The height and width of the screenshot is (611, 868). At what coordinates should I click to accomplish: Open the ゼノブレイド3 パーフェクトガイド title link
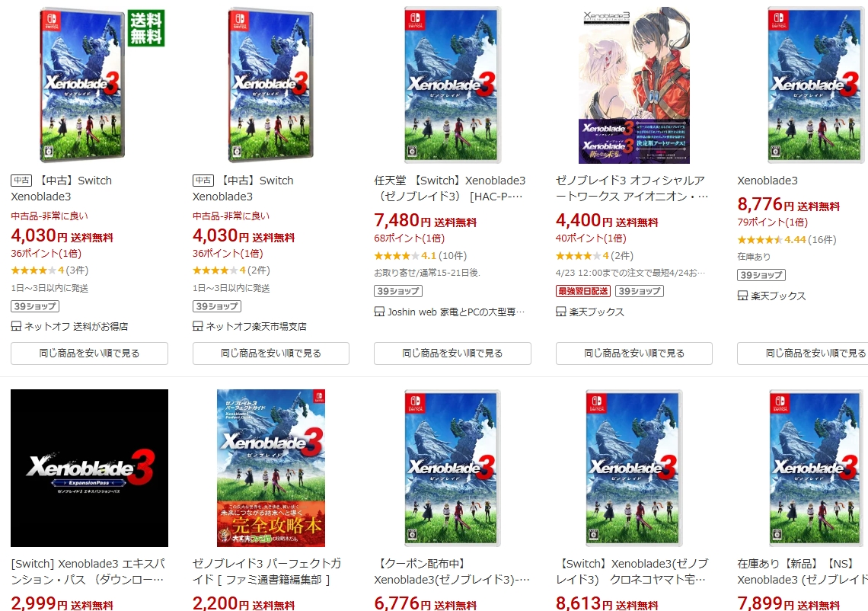coord(266,571)
